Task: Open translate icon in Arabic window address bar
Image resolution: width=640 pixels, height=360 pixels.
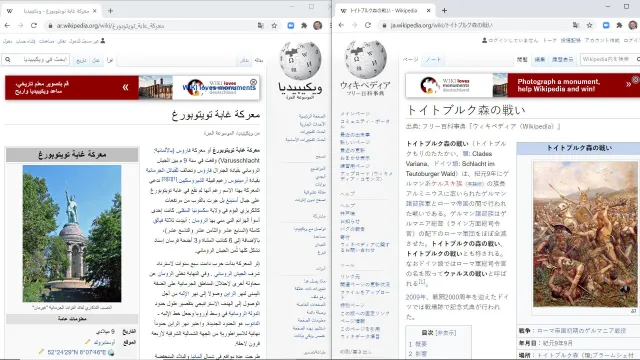Action: (261, 25)
